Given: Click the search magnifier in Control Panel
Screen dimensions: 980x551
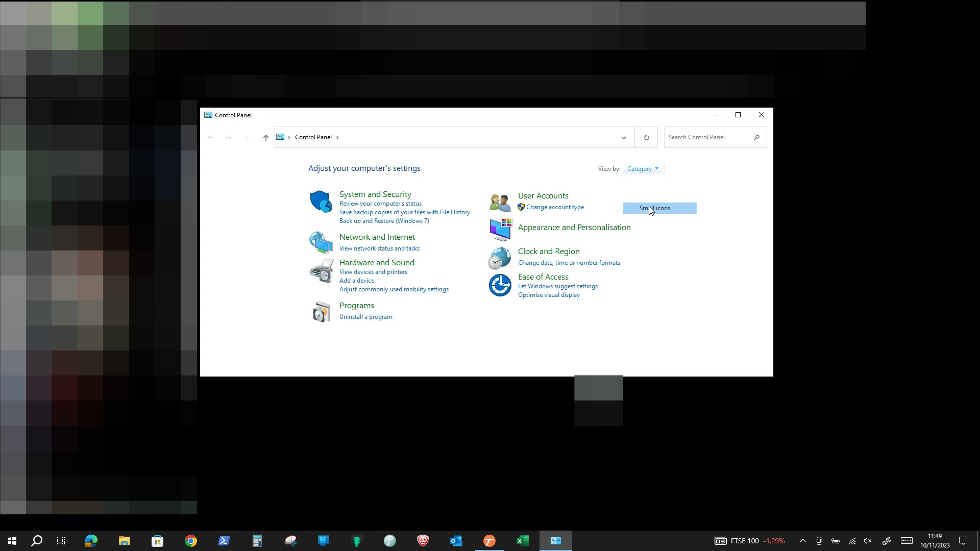Looking at the screenshot, I should coord(756,137).
